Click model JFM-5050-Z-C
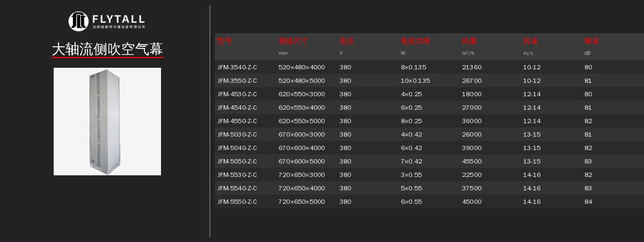The width and height of the screenshot is (644, 242). pyautogui.click(x=237, y=161)
